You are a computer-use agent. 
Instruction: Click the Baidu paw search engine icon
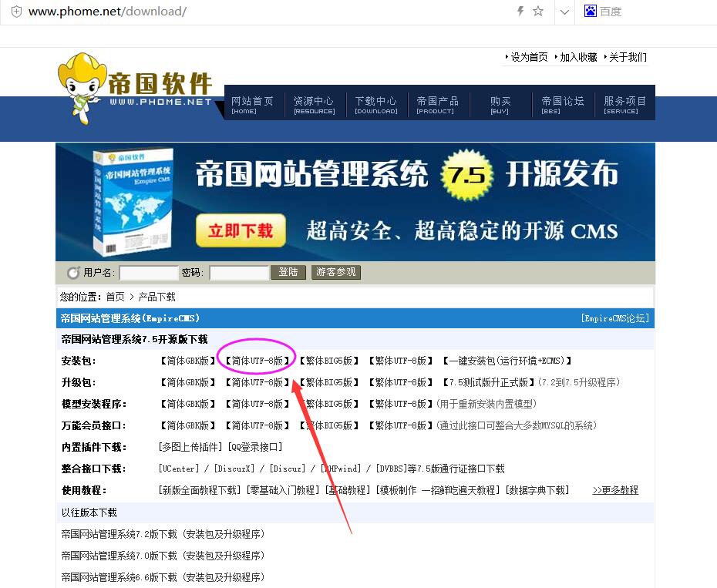[591, 11]
